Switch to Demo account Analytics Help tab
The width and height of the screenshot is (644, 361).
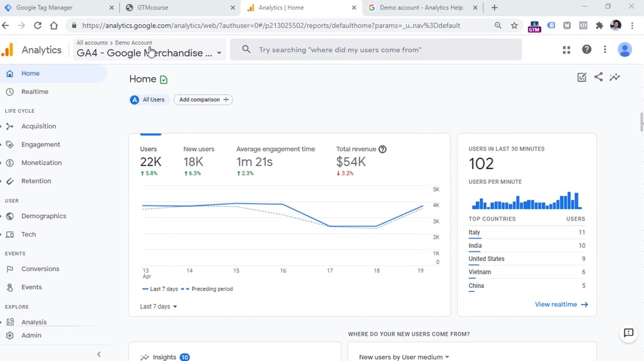tap(423, 7)
